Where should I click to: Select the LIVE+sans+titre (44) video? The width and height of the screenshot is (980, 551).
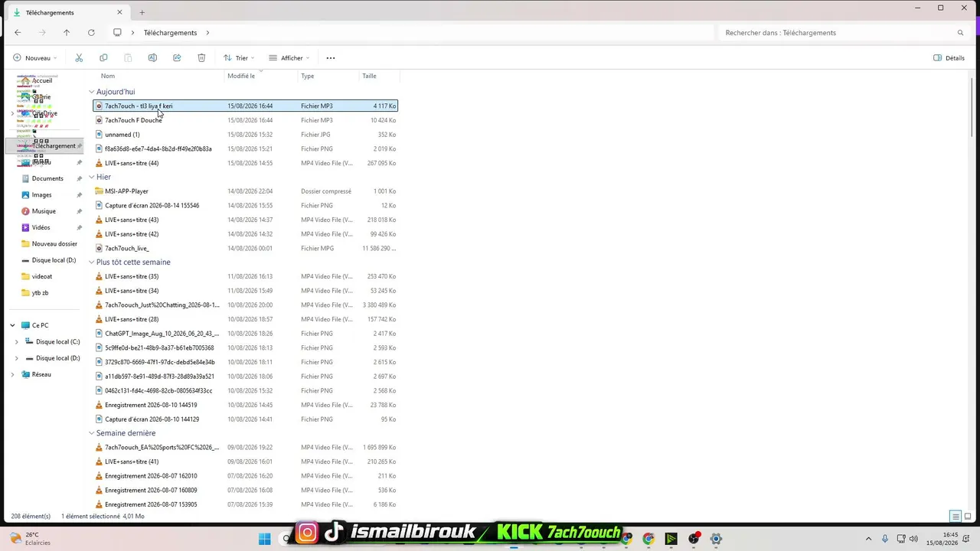245,163
